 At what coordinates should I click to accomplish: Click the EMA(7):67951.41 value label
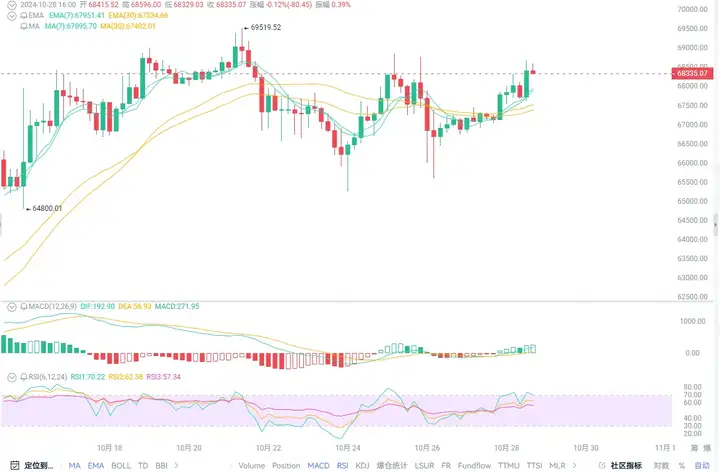[x=77, y=16]
